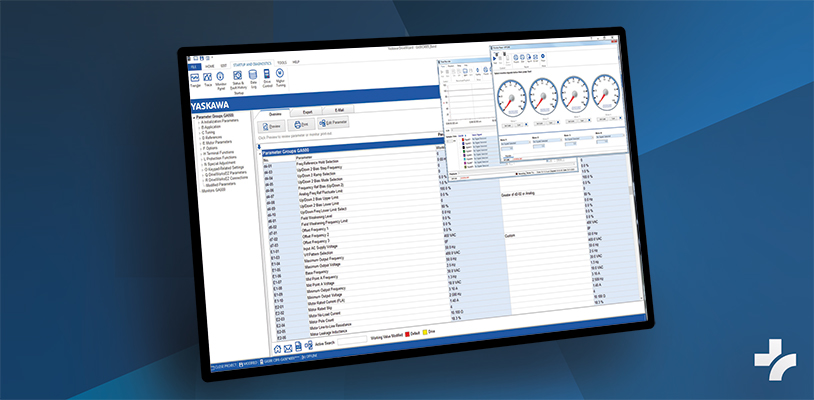Select Q DriveWorksEZ Parameters in tree
The height and width of the screenshot is (400, 814).
point(226,173)
